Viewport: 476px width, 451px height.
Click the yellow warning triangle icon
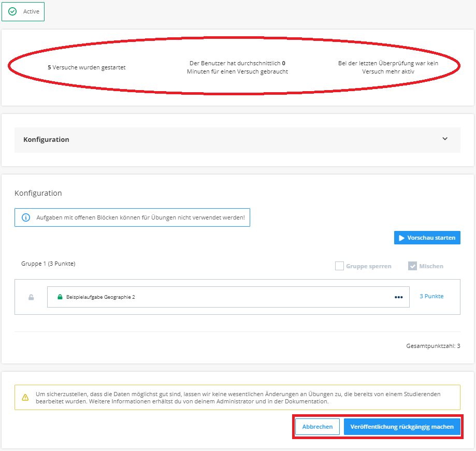(x=25, y=397)
